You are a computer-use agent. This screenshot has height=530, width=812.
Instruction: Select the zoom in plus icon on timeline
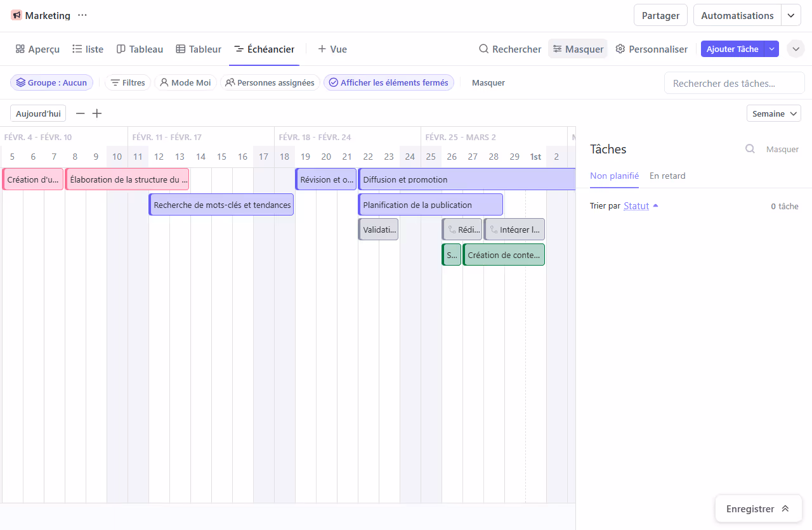pyautogui.click(x=96, y=113)
